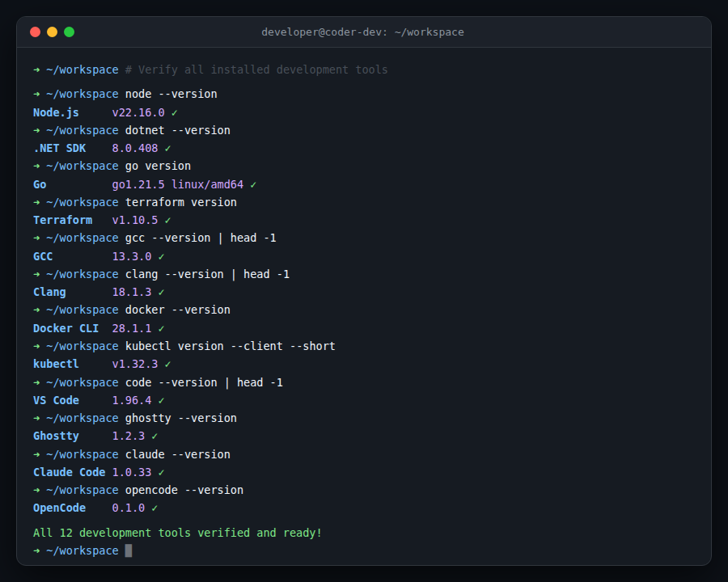Click the 'ghostty --version' command

coord(181,419)
